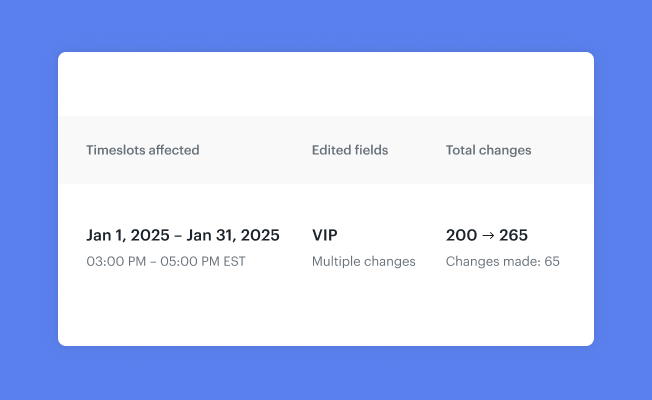Click the updated value 265
652x400 pixels.
pyautogui.click(x=514, y=235)
